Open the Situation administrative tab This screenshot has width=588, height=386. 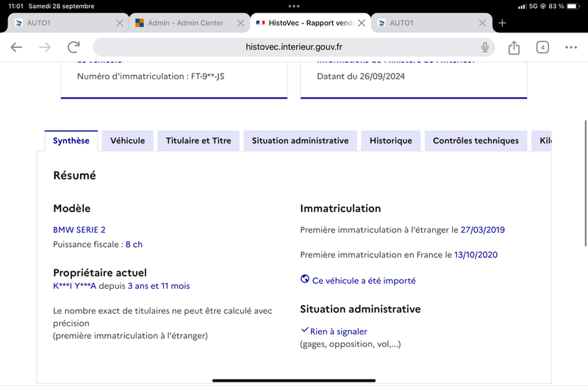[x=300, y=140]
